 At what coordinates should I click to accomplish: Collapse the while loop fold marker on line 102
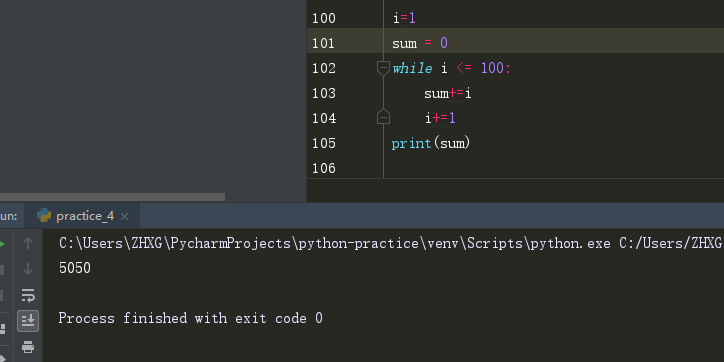pos(383,69)
